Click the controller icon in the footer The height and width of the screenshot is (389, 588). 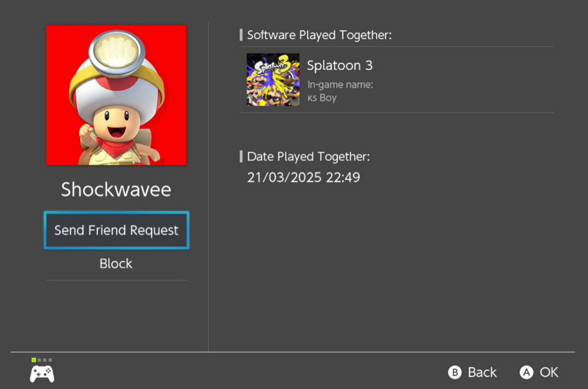click(42, 373)
